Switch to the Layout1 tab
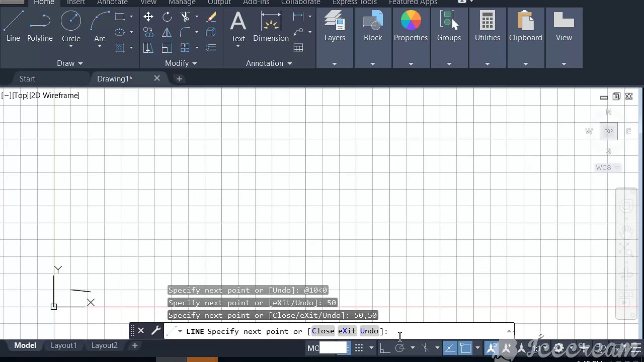The height and width of the screenshot is (362, 644). (x=63, y=345)
